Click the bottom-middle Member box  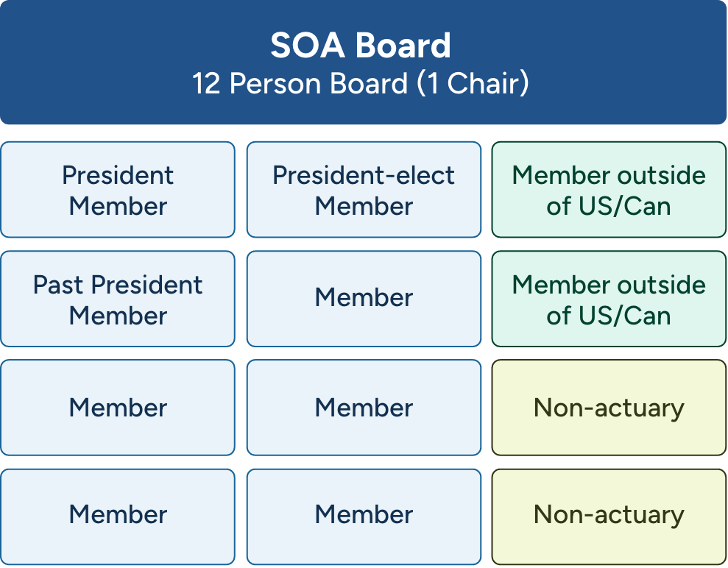[x=364, y=515]
